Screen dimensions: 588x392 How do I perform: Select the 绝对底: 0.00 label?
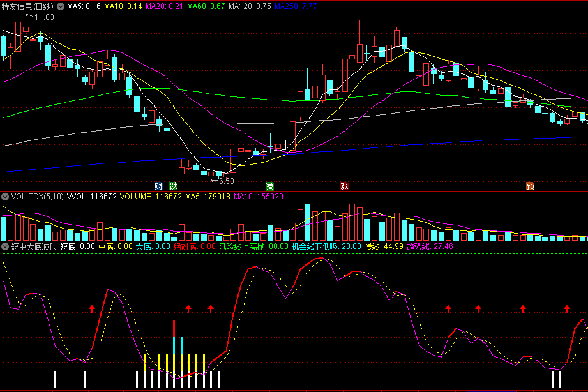195,246
